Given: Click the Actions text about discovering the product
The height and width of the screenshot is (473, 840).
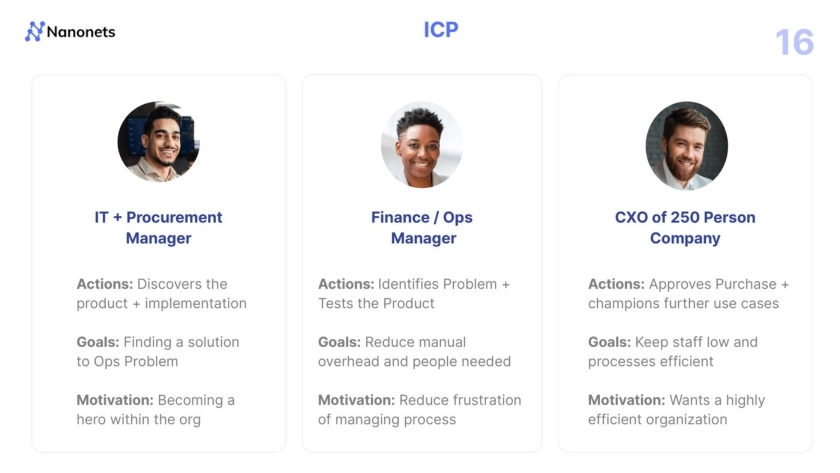Looking at the screenshot, I should (160, 294).
